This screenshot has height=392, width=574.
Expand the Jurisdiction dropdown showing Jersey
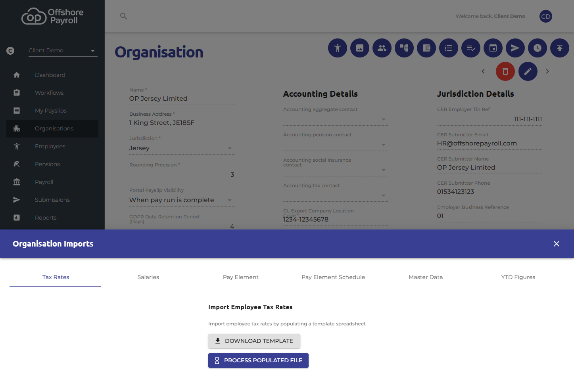coord(182,148)
